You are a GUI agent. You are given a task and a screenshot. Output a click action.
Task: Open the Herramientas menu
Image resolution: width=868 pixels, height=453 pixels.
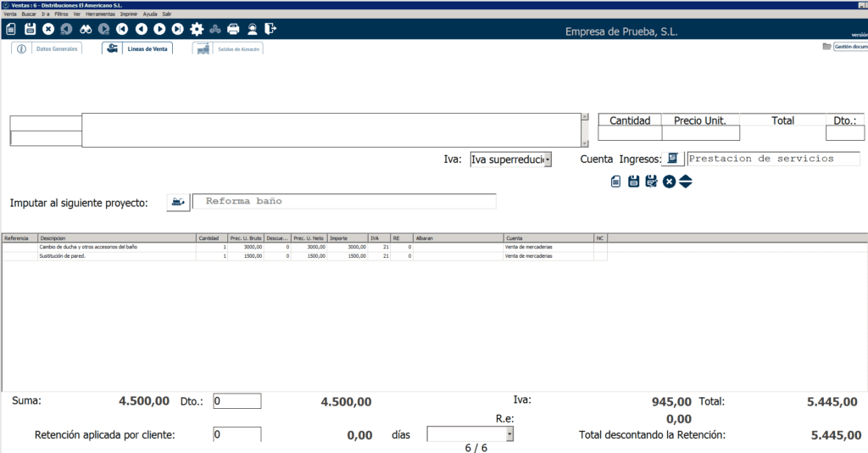[x=100, y=14]
